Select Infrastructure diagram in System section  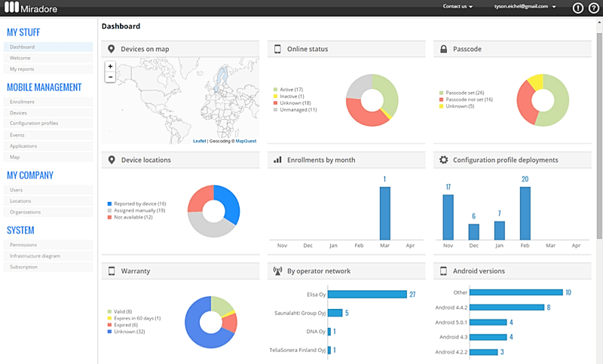(35, 255)
